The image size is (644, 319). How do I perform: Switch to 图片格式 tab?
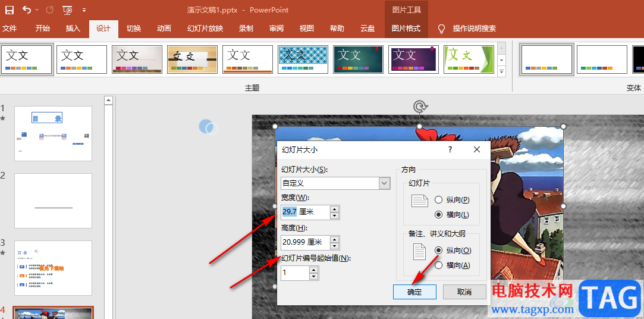(406, 29)
